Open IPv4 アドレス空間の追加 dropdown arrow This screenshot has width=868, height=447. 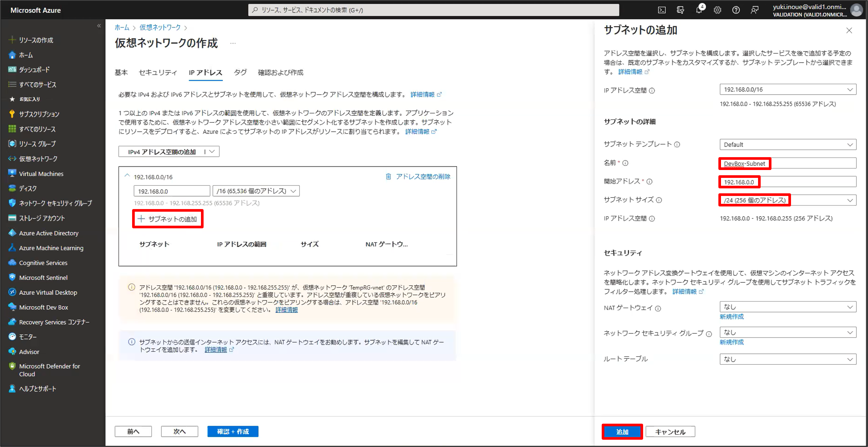[212, 152]
